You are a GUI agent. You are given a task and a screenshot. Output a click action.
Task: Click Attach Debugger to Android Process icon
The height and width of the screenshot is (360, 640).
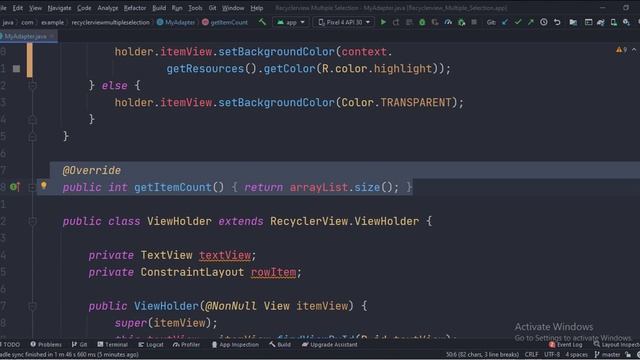[461, 22]
